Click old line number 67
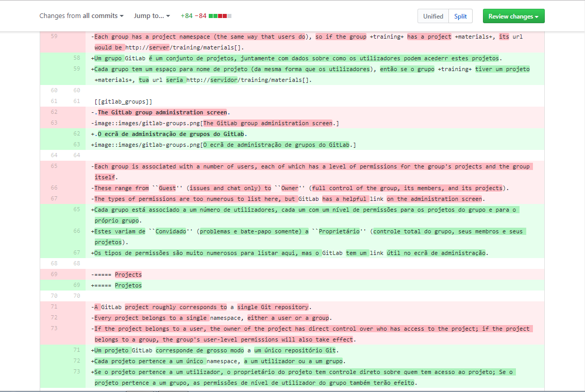 [54, 198]
